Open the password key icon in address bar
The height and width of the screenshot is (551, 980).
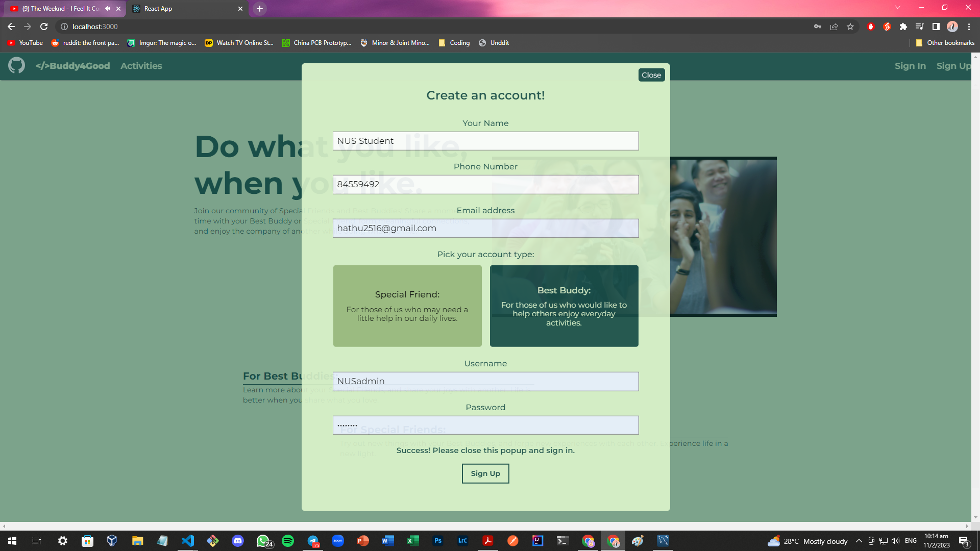818,27
